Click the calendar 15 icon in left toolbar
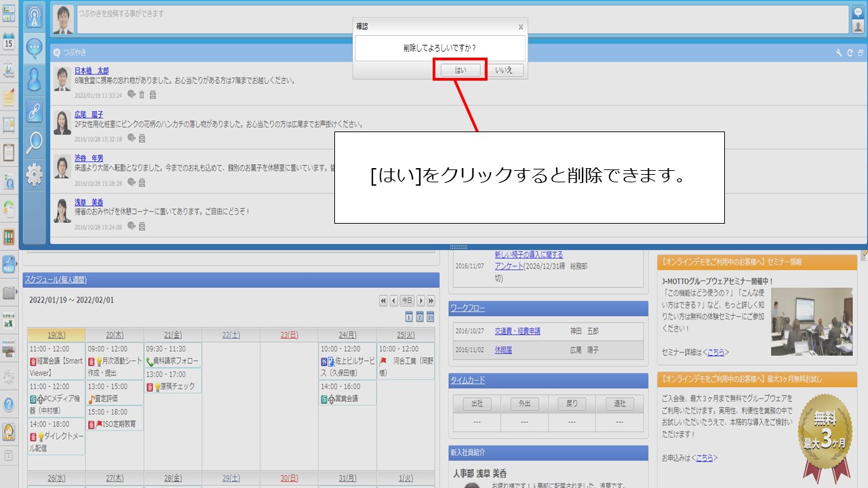This screenshot has width=868, height=488. coord(9,42)
